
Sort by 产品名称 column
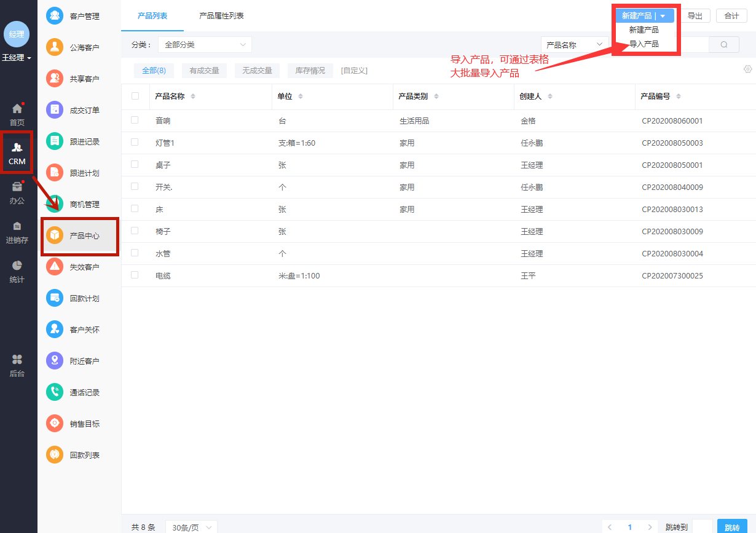pyautogui.click(x=192, y=97)
